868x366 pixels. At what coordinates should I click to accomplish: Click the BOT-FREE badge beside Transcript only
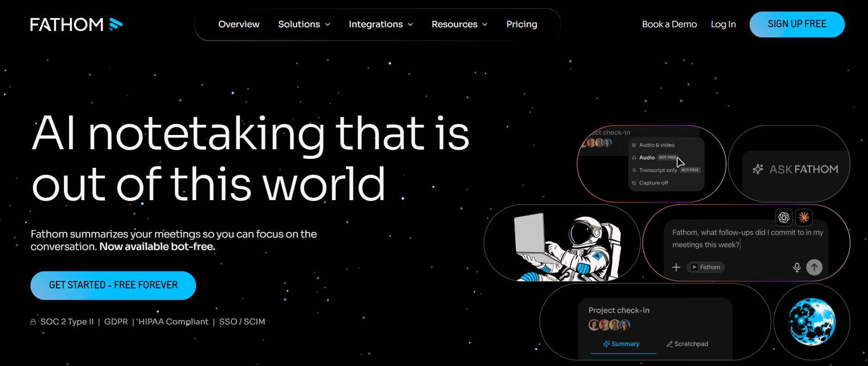coord(690,170)
